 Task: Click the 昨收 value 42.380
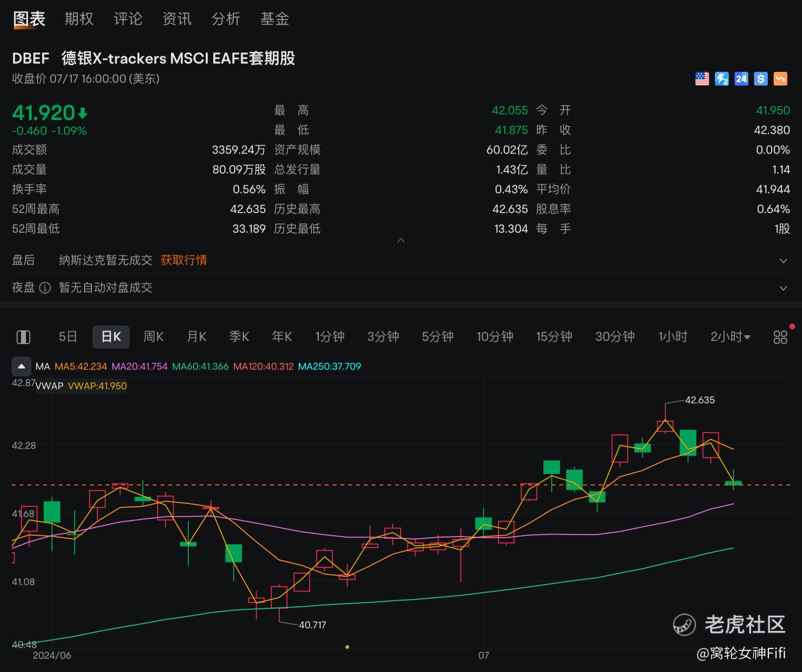(772, 130)
